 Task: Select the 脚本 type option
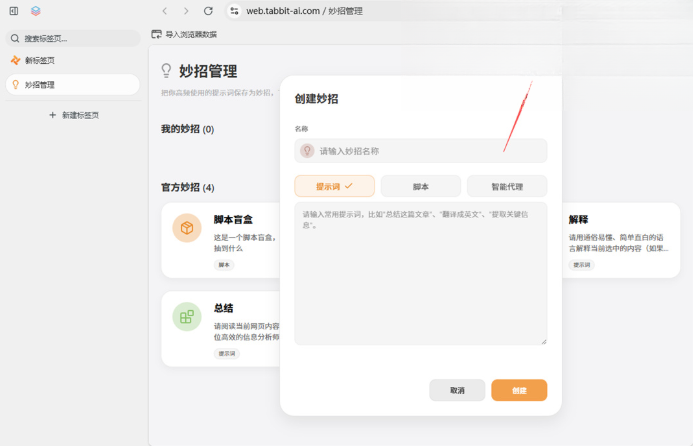point(421,186)
